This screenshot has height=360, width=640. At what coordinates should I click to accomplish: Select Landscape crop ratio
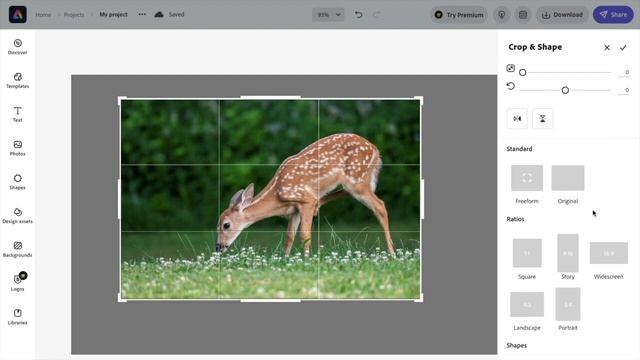click(527, 311)
